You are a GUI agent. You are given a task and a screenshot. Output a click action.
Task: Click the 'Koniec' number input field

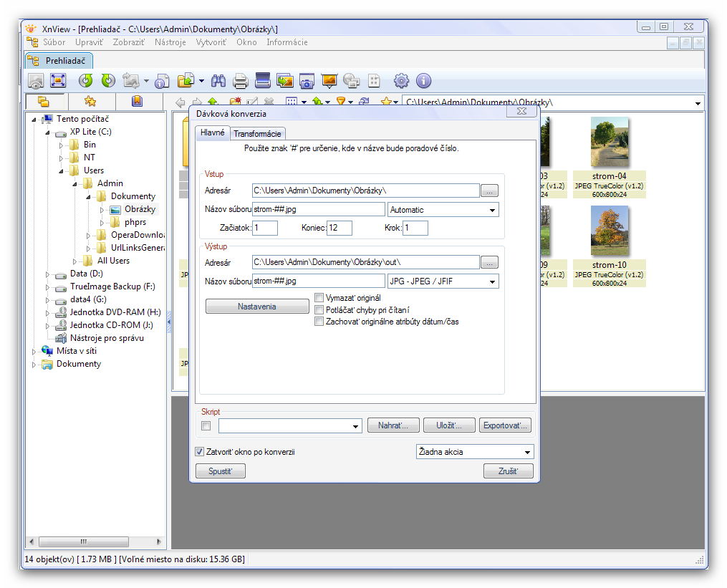click(340, 228)
